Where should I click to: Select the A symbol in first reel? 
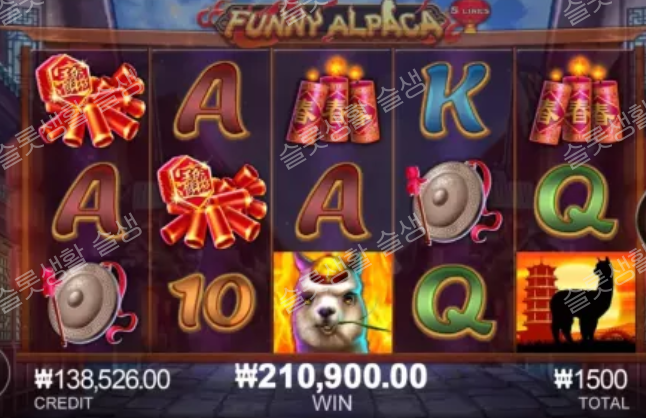90,202
